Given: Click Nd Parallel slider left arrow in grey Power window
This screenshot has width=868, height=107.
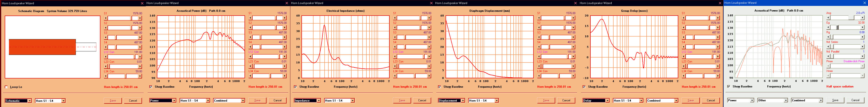Looking at the screenshot, I should (x=828, y=56).
